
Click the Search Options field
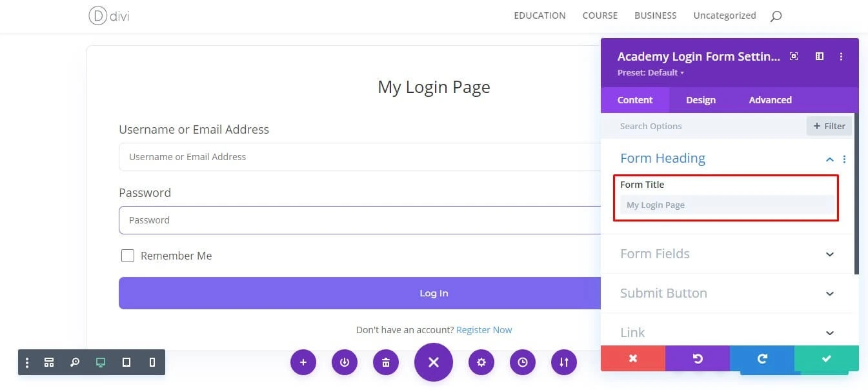pos(703,126)
